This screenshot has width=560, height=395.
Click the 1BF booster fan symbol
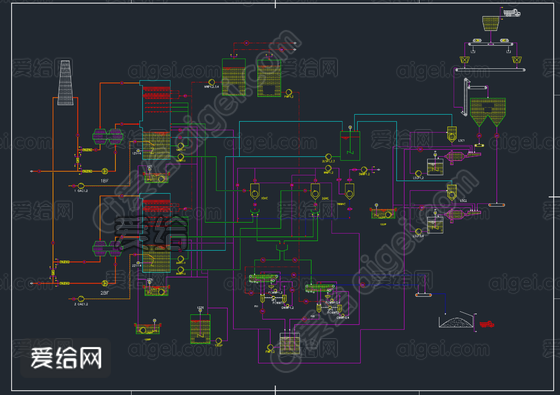[105, 171]
